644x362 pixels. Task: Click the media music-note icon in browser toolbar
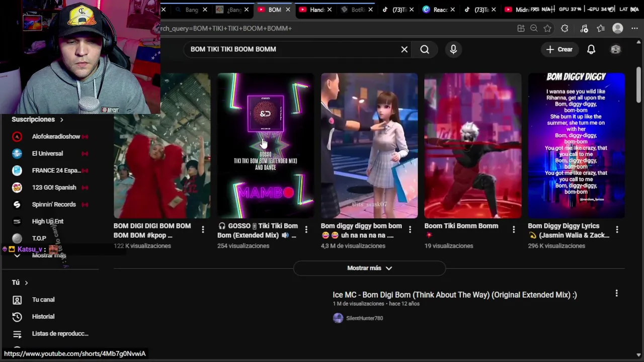584,29
